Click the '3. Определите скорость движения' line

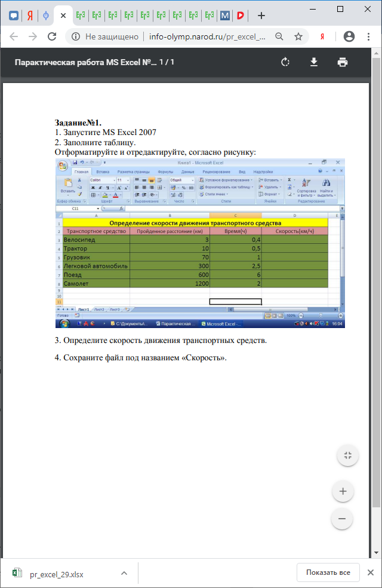(161, 341)
